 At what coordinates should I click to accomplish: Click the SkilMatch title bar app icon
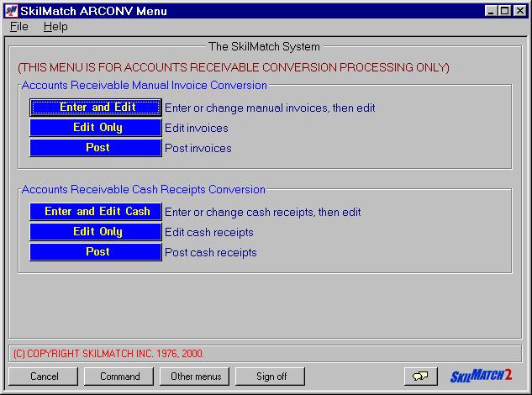(x=12, y=11)
